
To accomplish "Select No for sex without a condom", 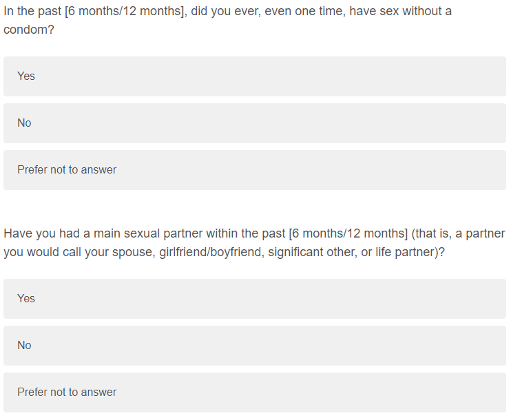I will coord(254,123).
